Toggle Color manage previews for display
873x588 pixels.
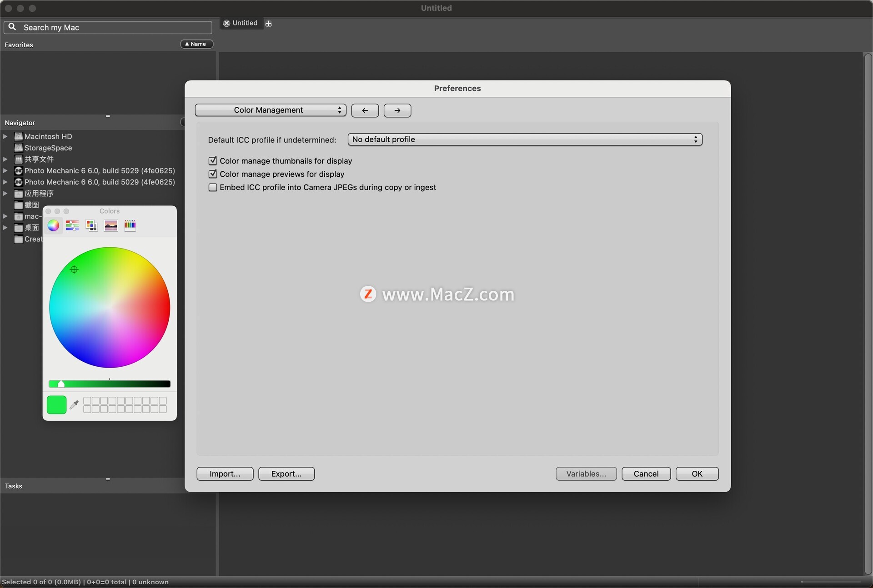pos(213,174)
